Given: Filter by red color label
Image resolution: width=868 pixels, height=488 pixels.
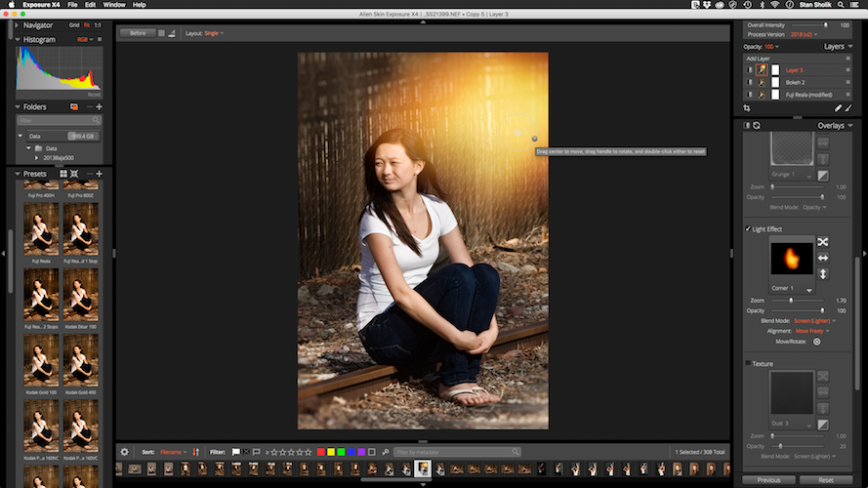Looking at the screenshot, I should 320,452.
